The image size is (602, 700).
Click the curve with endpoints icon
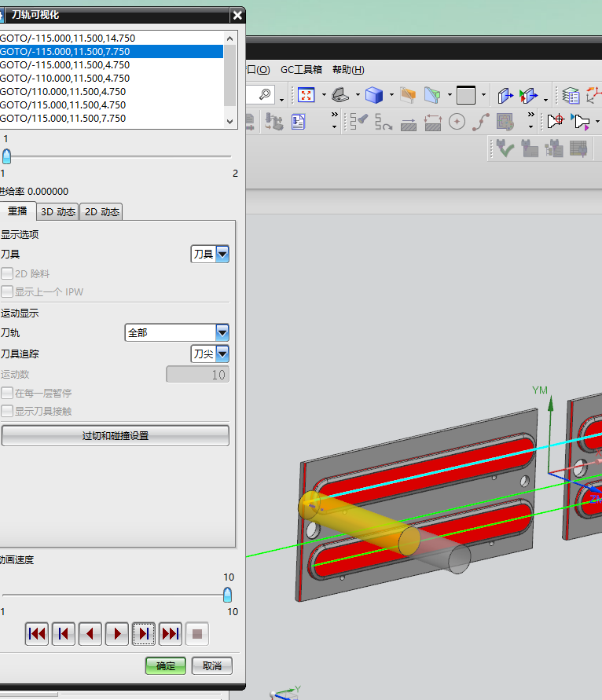tap(480, 122)
